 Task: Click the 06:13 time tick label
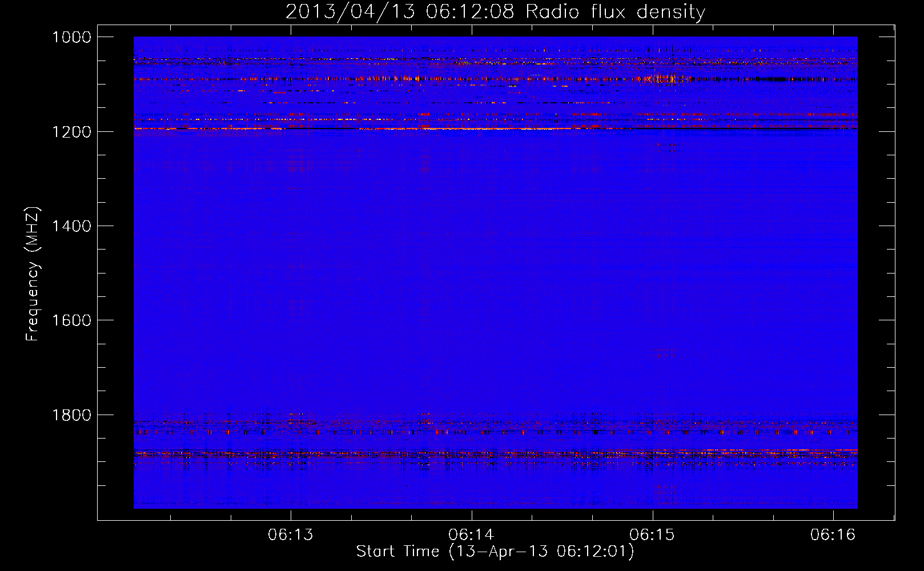click(291, 535)
